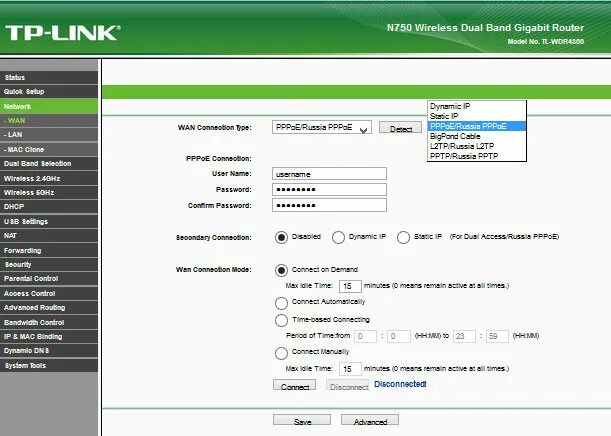The height and width of the screenshot is (436, 611).
Task: Go to Dual Band Selection
Action: pyautogui.click(x=49, y=164)
